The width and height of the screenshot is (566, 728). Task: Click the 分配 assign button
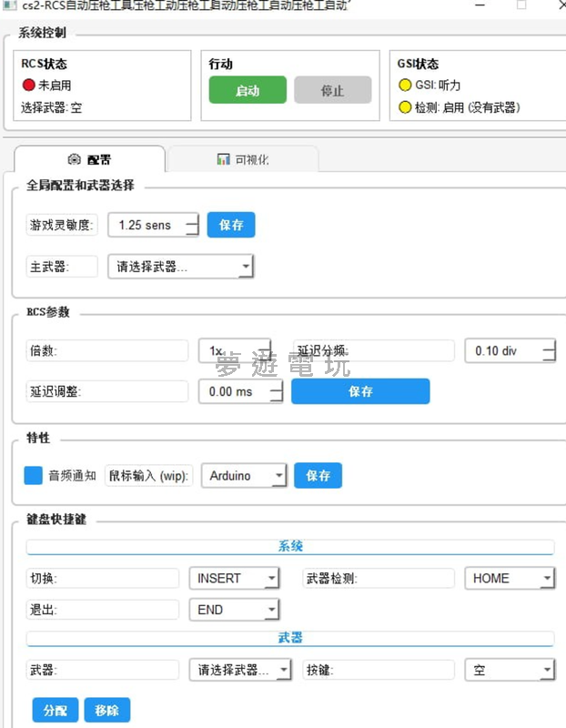point(56,710)
